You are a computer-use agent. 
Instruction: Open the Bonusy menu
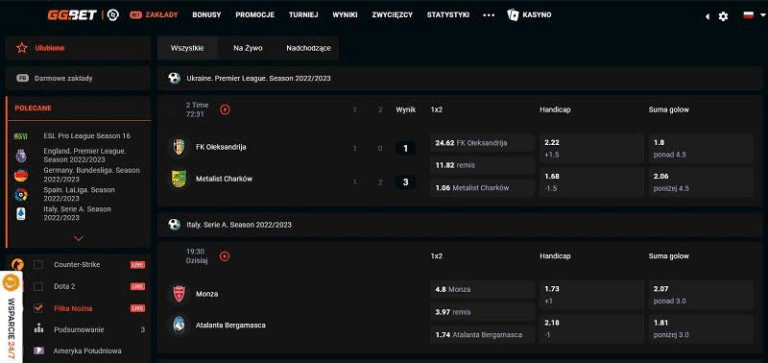207,15
